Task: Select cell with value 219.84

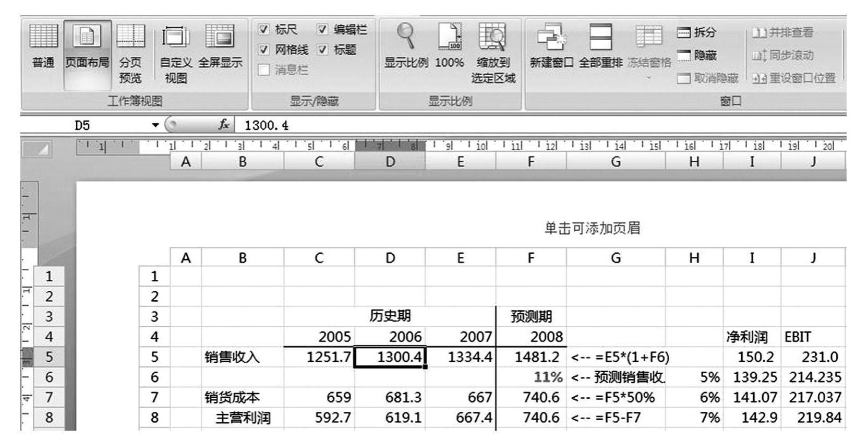Action: (813, 418)
